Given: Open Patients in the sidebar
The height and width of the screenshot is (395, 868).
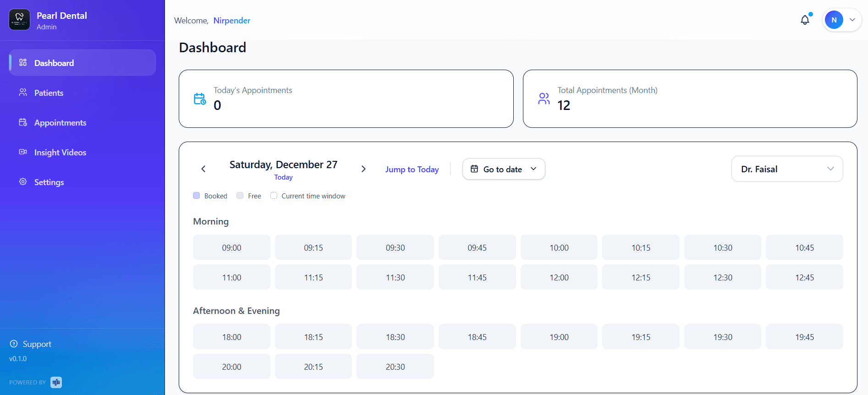Looking at the screenshot, I should (49, 93).
